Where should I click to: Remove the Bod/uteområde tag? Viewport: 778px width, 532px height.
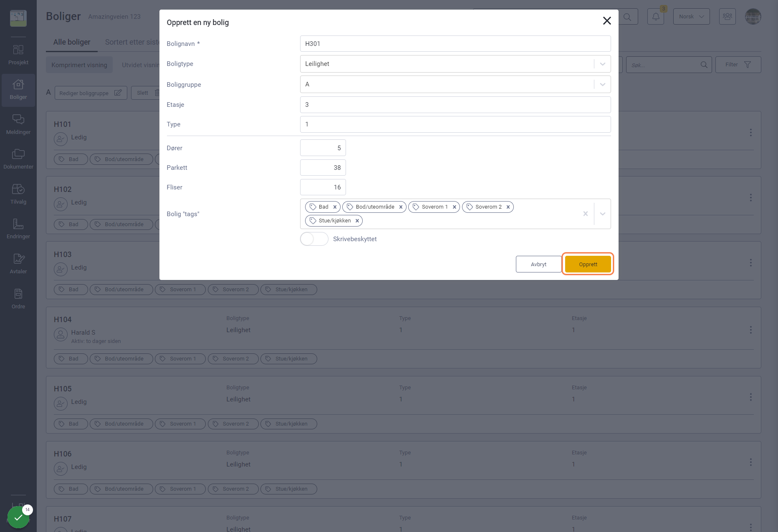coord(401,207)
